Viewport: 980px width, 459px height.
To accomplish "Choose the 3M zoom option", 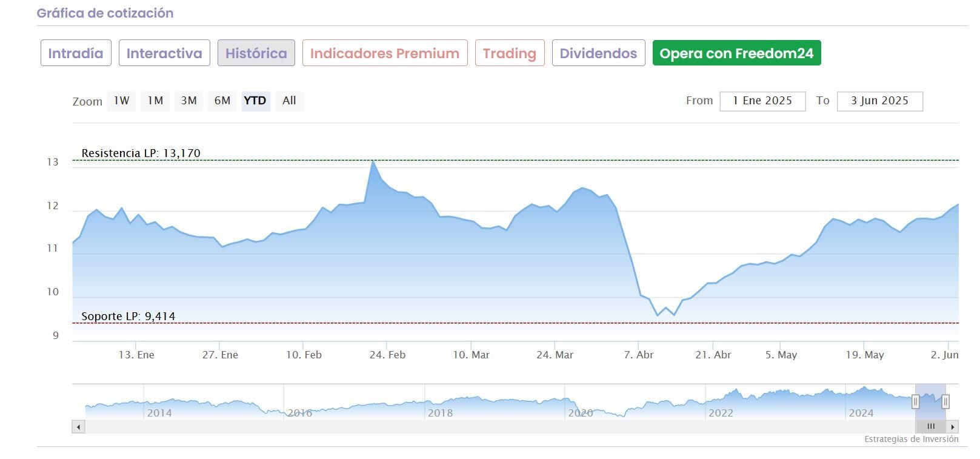I will (x=189, y=101).
